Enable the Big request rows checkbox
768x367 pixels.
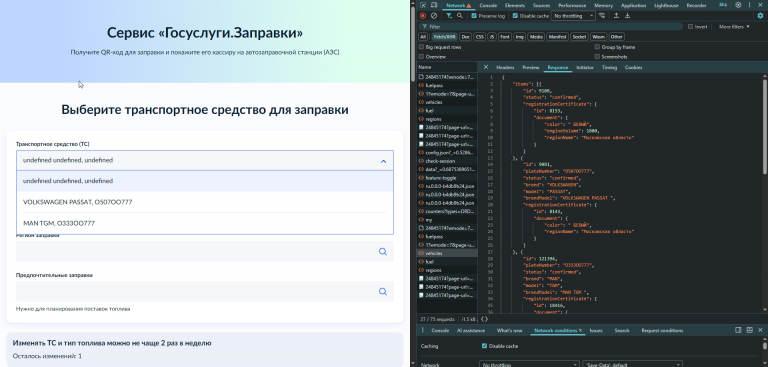coord(422,47)
